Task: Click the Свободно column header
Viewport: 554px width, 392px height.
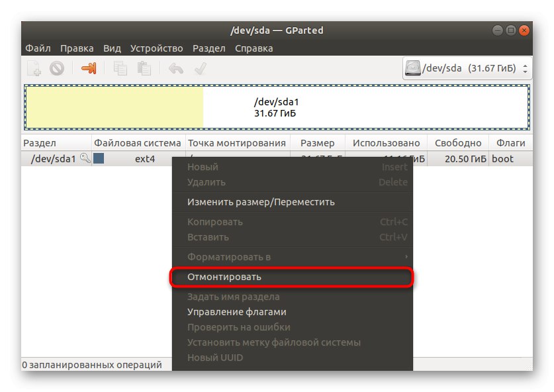Action: [x=458, y=143]
